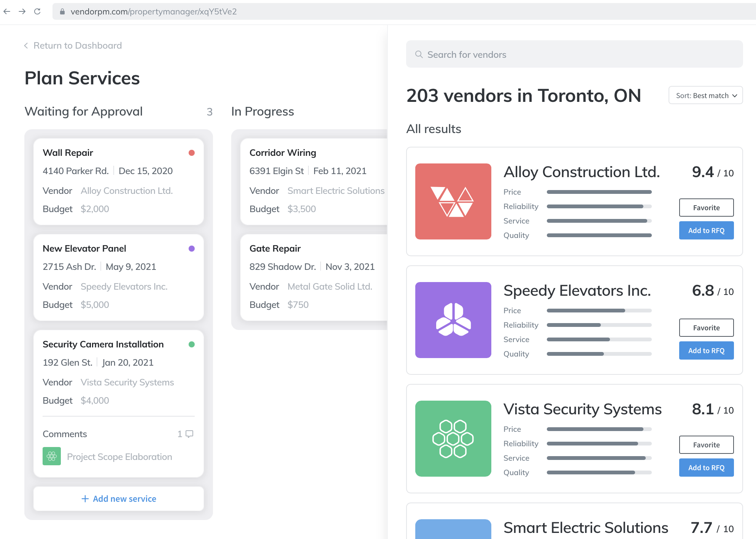756x539 pixels.
Task: Click the All results heading
Action: click(x=434, y=129)
